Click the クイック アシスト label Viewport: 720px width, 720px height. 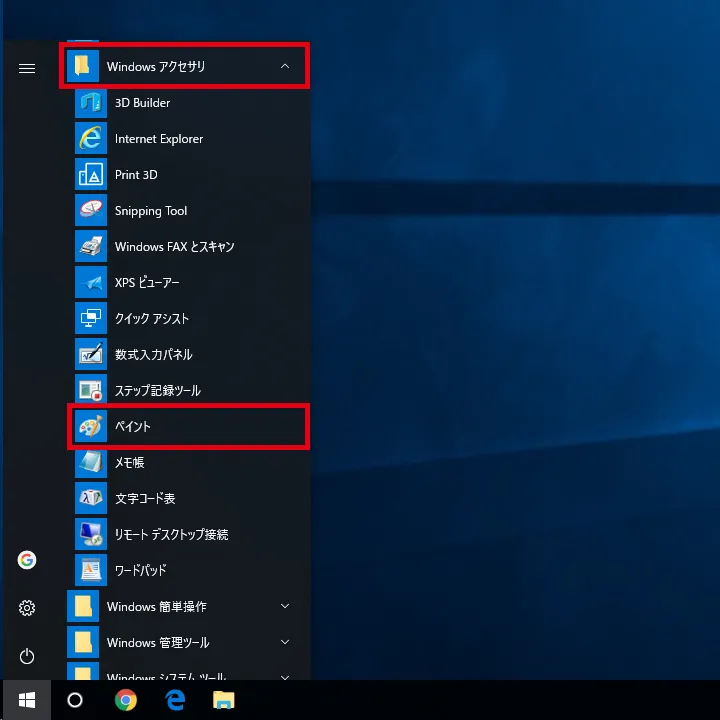pos(152,319)
